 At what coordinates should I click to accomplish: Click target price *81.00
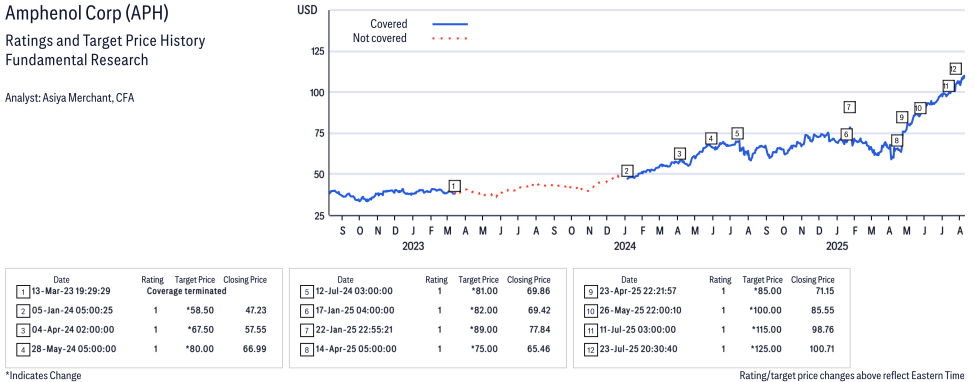tap(484, 291)
